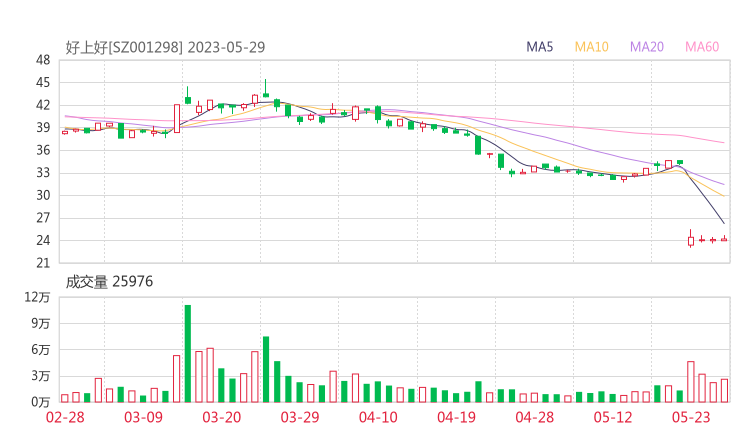The height and width of the screenshot is (440, 740).
Task: Select the last red volume bar on right
Action: [724, 390]
